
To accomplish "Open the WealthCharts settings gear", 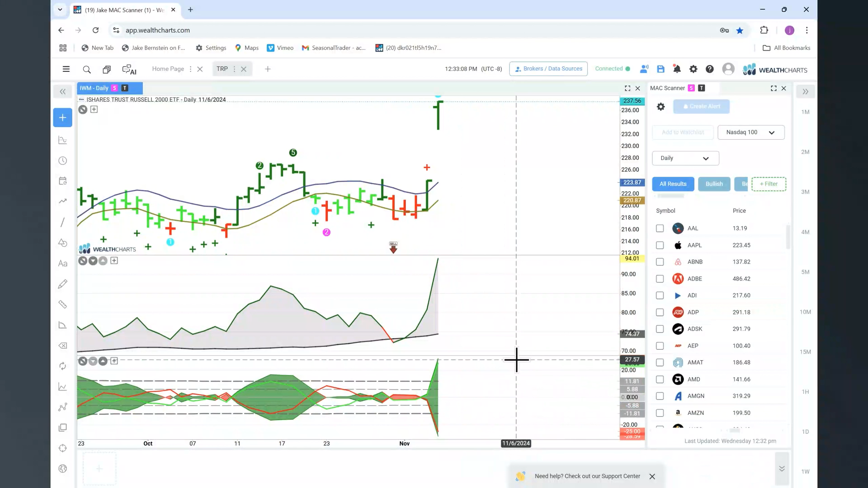I will click(693, 69).
